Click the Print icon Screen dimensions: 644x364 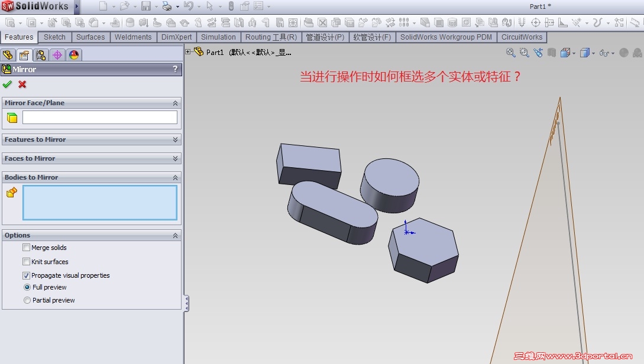(167, 6)
